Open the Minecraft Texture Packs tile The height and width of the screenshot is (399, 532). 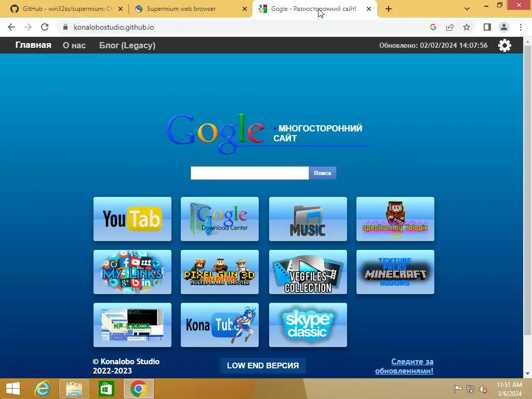pyautogui.click(x=395, y=272)
